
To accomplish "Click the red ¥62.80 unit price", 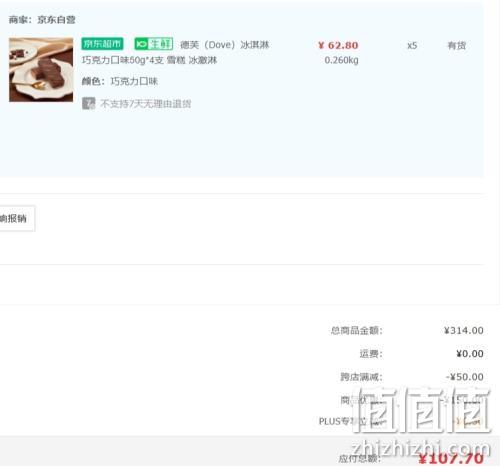I will pyautogui.click(x=338, y=45).
